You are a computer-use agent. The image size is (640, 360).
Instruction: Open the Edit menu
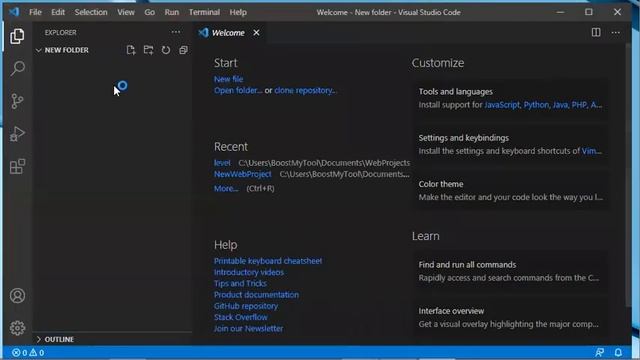[58, 12]
